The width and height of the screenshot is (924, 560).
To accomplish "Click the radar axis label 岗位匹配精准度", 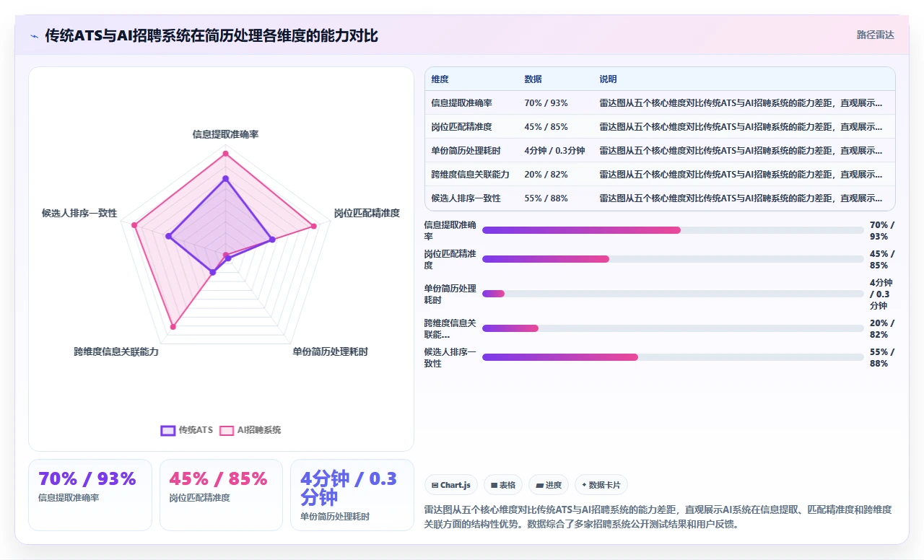I will point(367,213).
